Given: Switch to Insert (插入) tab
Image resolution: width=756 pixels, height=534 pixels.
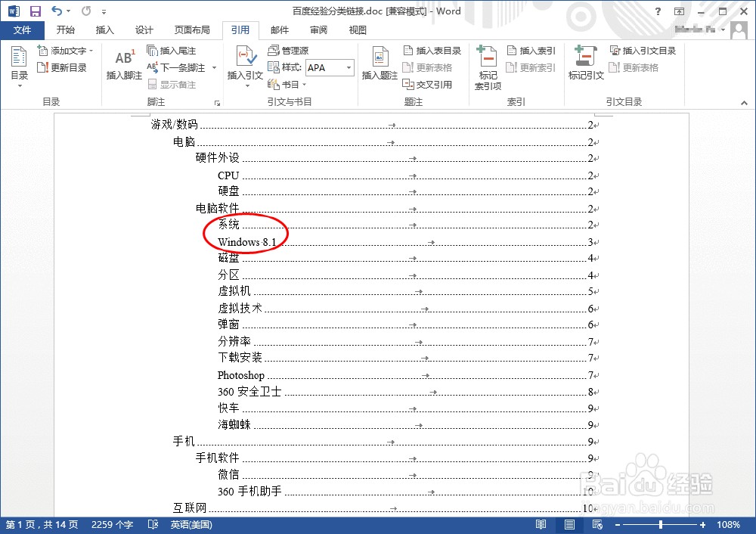Looking at the screenshot, I should tap(104, 30).
